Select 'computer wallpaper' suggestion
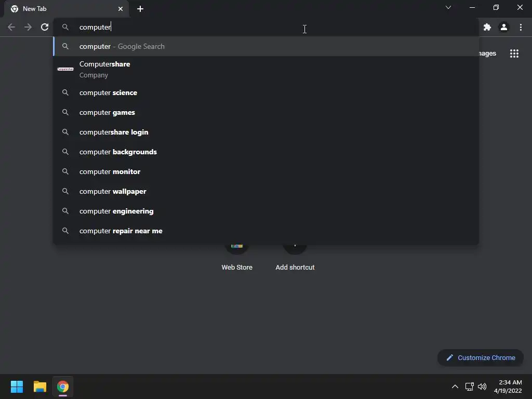532x399 pixels. tap(266, 191)
